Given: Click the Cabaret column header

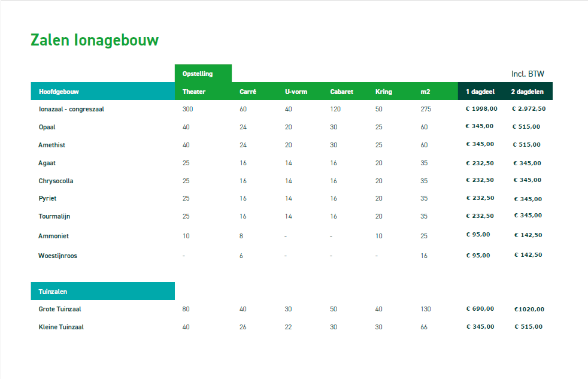Looking at the screenshot, I should [341, 92].
